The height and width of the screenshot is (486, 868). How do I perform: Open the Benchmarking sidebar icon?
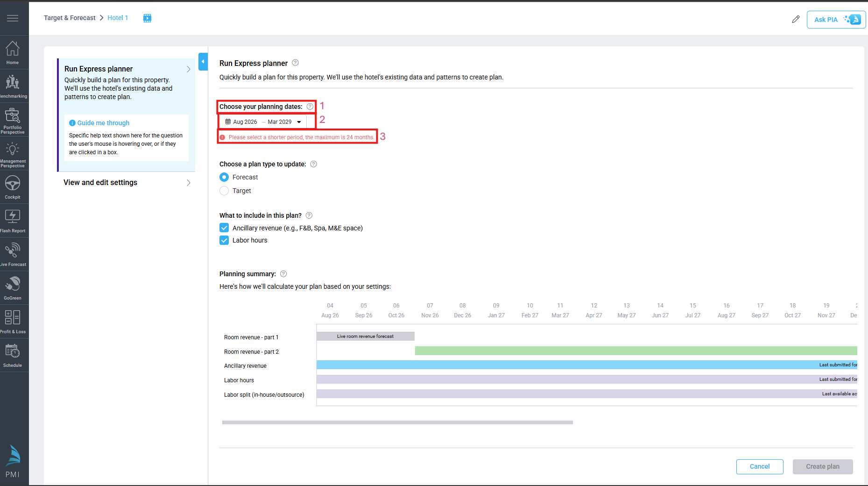[x=13, y=86]
